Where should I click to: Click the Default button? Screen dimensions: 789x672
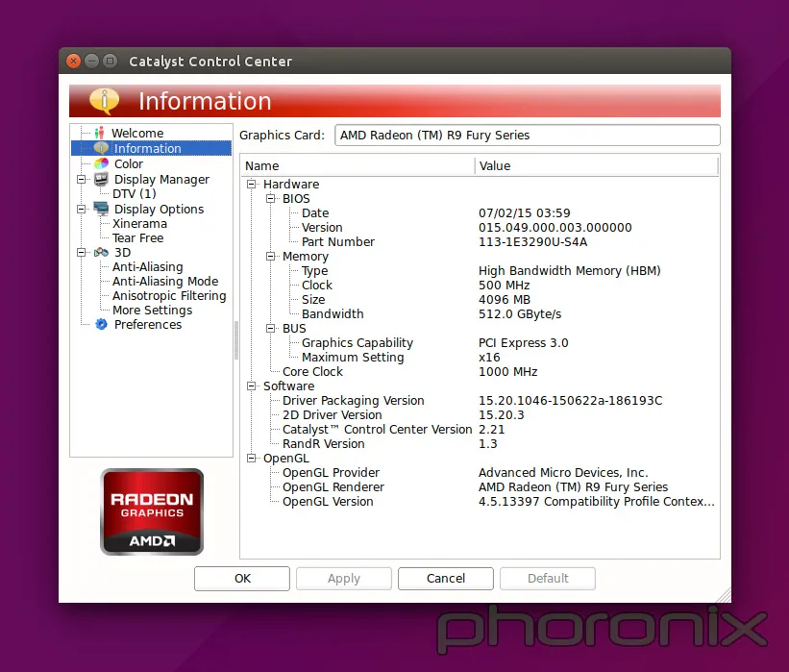pos(548,579)
